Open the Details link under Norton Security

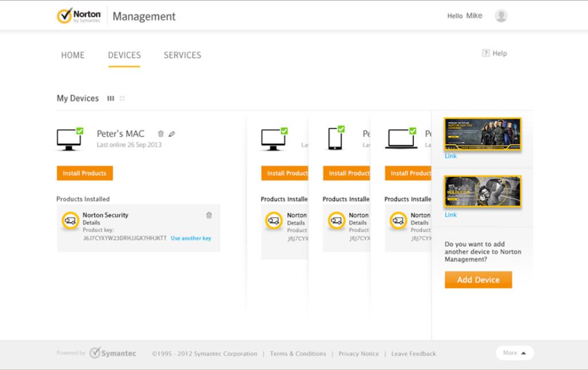tap(91, 223)
